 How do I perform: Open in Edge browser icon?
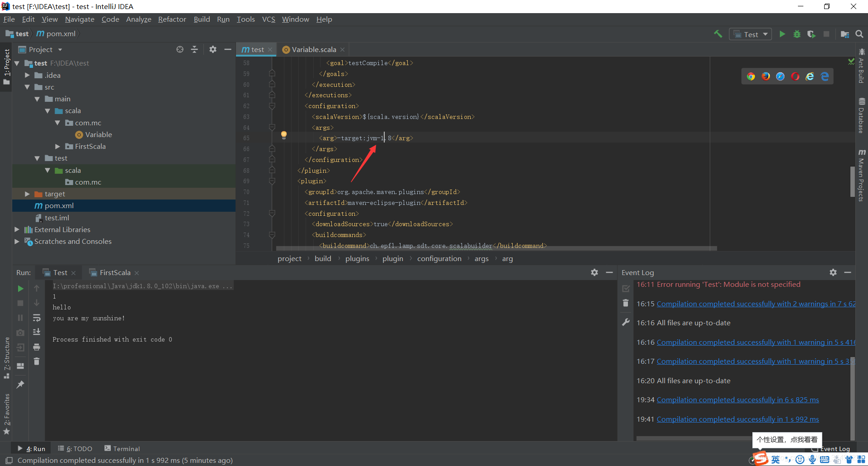[825, 76]
